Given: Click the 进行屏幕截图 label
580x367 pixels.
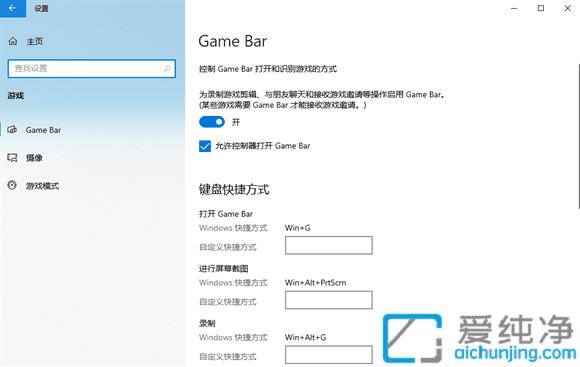Looking at the screenshot, I should pos(224,269).
